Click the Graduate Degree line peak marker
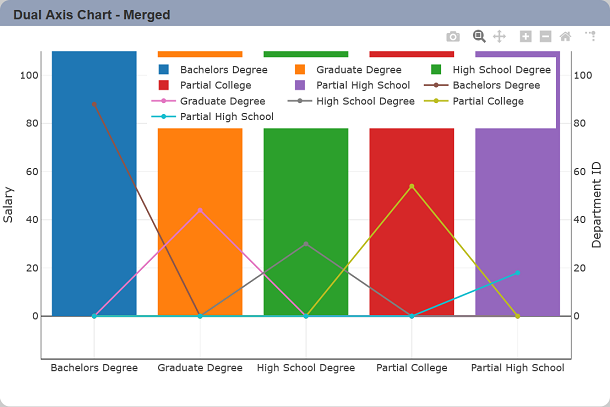 (x=200, y=211)
